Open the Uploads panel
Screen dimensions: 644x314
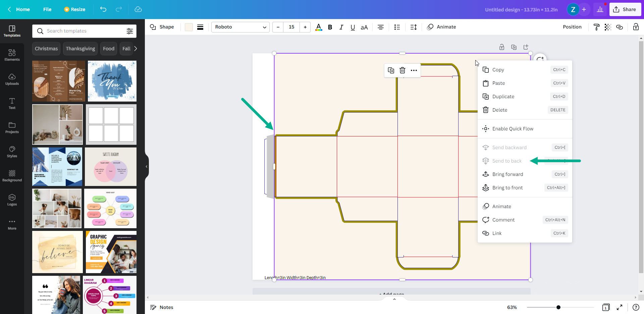coord(12,79)
